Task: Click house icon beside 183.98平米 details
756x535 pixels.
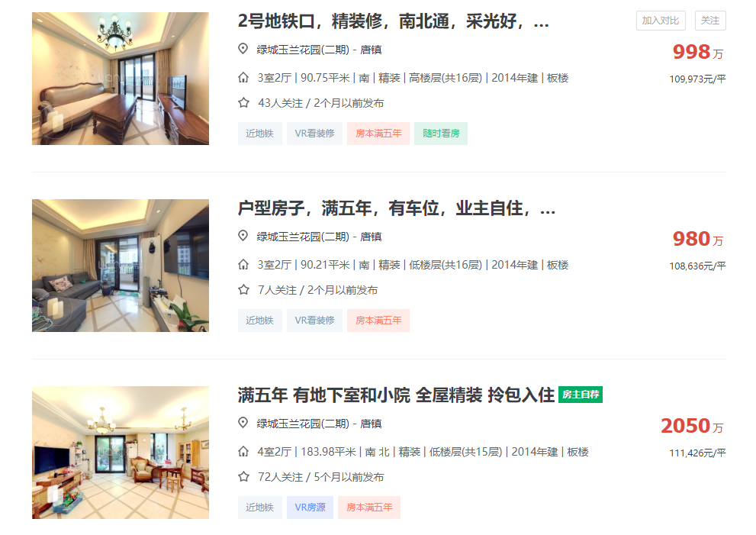Action: pos(243,452)
